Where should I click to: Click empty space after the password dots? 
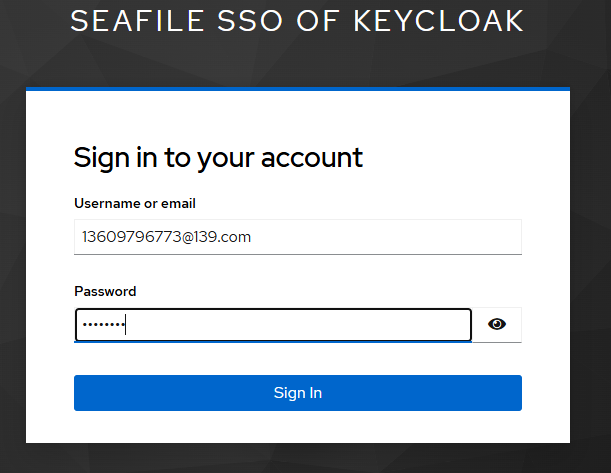(296, 325)
